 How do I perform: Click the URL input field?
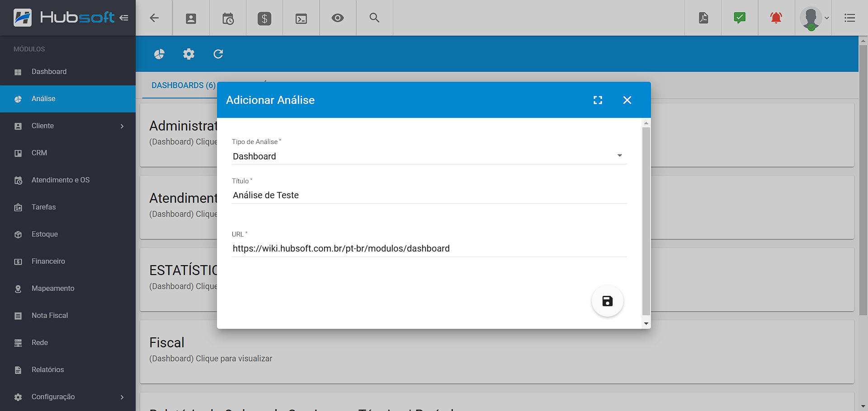coord(429,248)
